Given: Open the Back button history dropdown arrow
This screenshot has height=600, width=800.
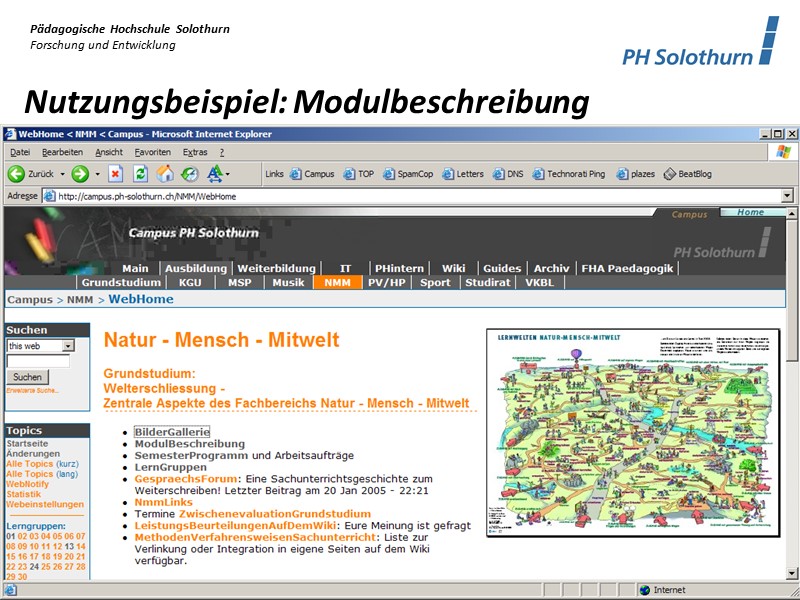Looking at the screenshot, I should click(x=62, y=174).
